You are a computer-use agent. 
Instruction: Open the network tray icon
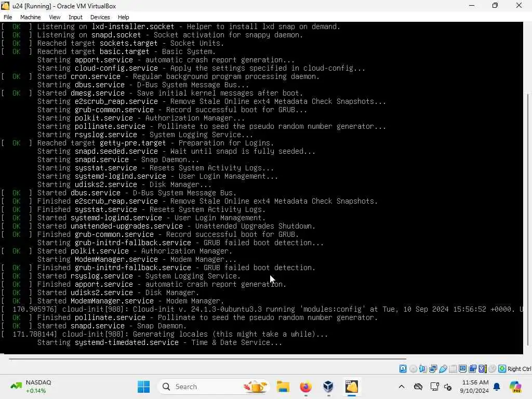coord(434,387)
